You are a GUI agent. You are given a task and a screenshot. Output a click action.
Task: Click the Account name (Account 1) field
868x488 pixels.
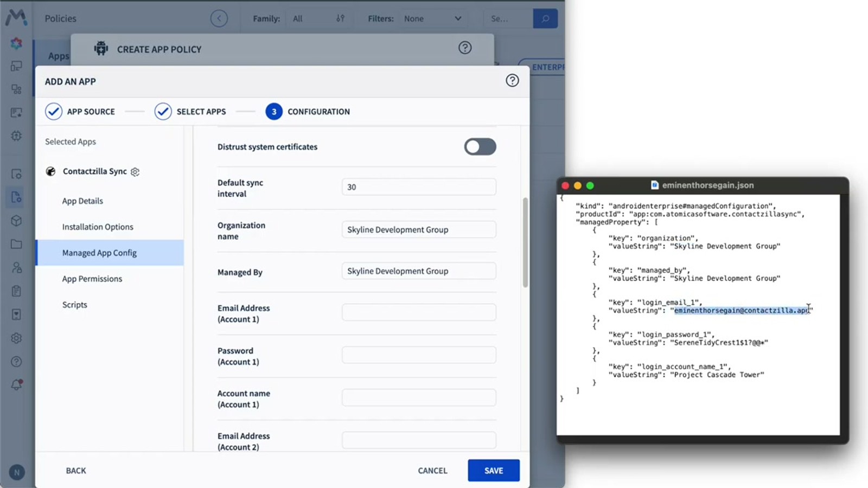pyautogui.click(x=419, y=397)
